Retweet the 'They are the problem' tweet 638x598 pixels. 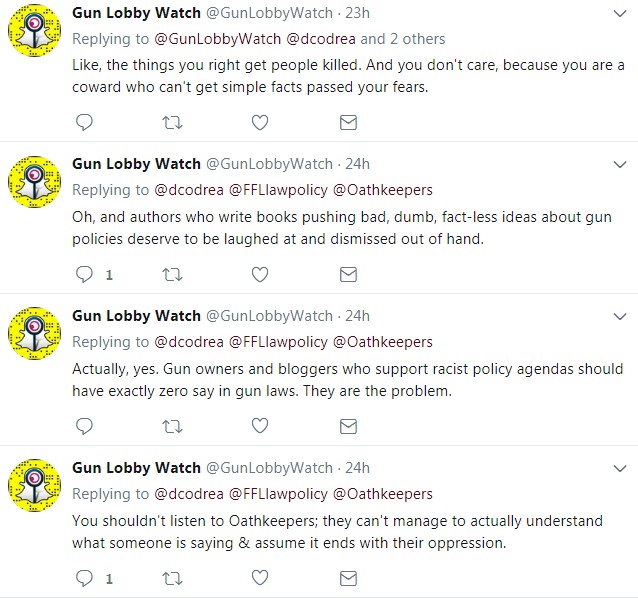(x=173, y=426)
